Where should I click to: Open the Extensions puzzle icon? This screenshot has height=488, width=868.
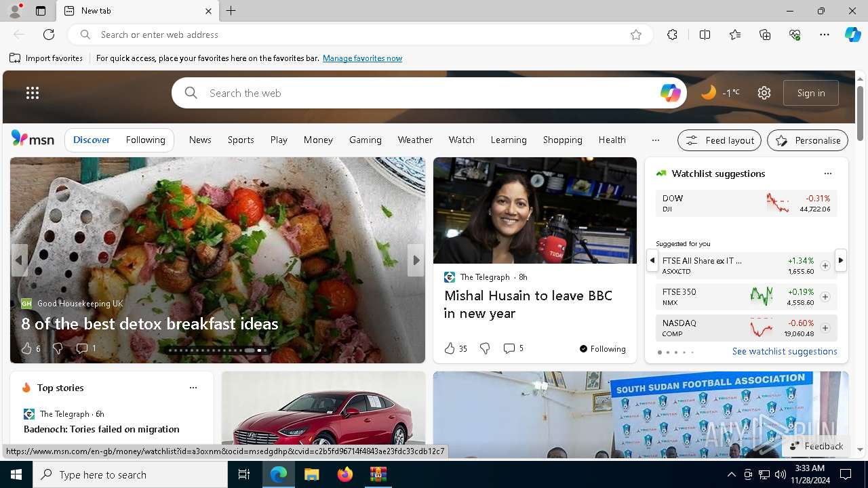[672, 35]
